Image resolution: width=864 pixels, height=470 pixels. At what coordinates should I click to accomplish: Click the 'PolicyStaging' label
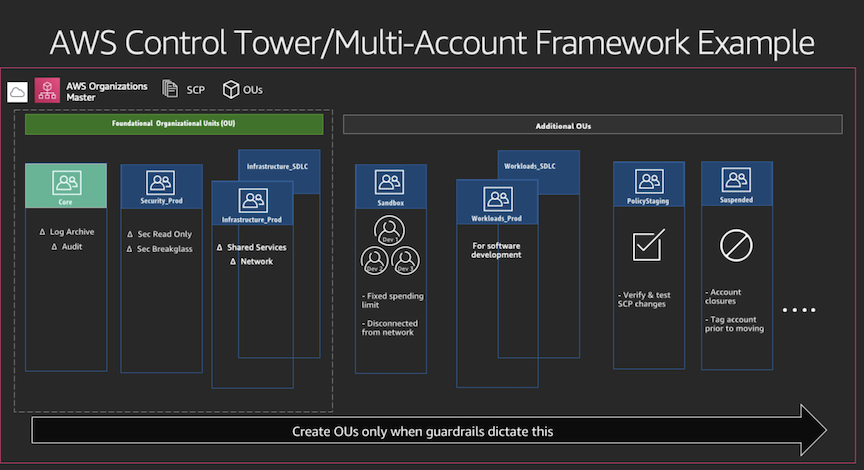[648, 201]
